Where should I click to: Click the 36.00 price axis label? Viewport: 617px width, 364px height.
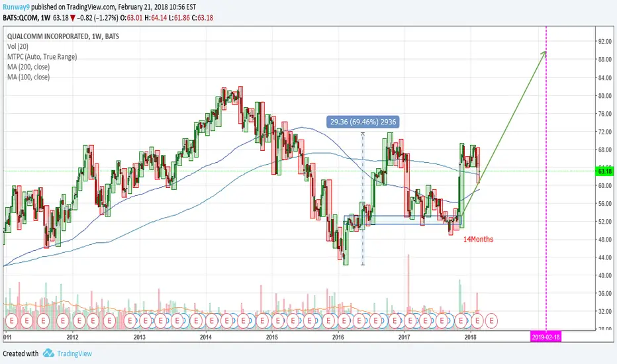pyautogui.click(x=605, y=294)
